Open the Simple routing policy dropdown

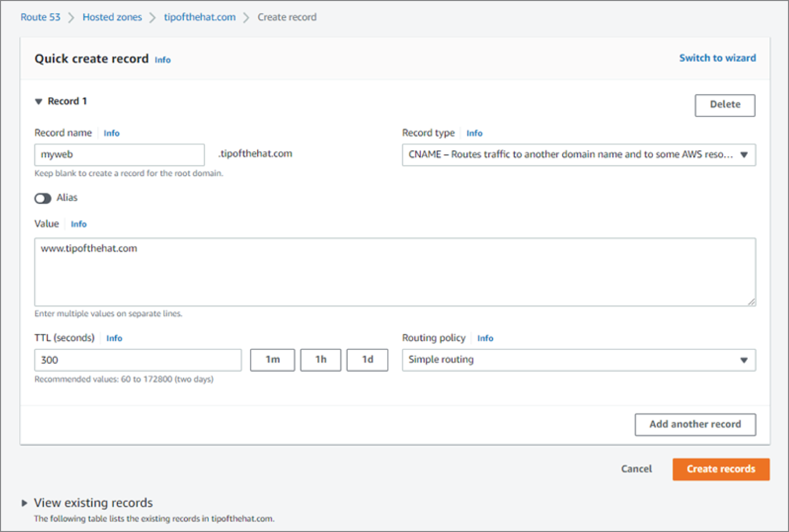[x=579, y=360]
